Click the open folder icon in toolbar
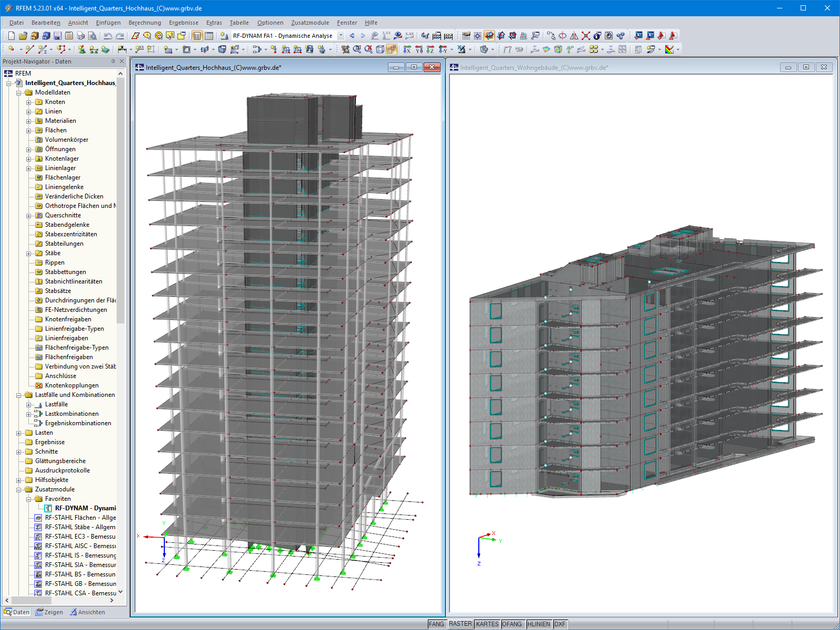The image size is (840, 630). tap(23, 36)
